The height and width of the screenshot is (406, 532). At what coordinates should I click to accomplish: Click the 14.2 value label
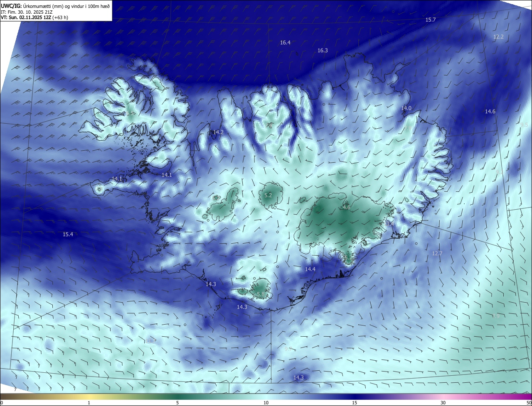pyautogui.click(x=218, y=132)
